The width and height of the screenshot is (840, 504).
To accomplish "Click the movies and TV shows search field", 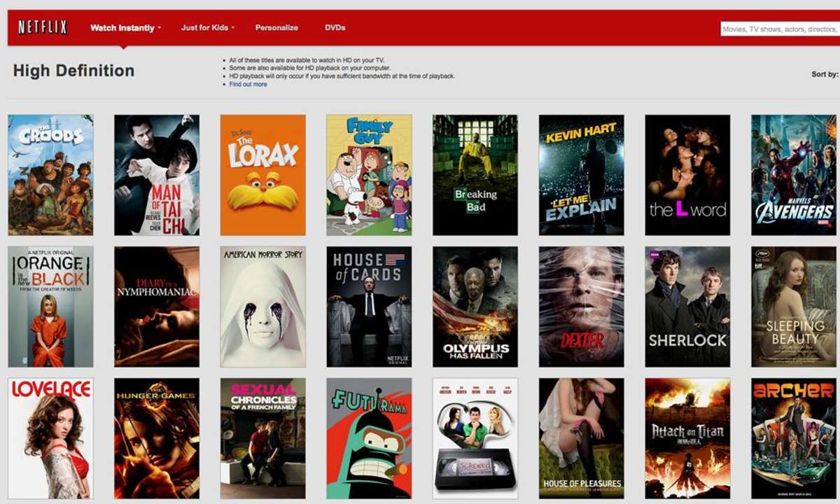I will click(780, 29).
